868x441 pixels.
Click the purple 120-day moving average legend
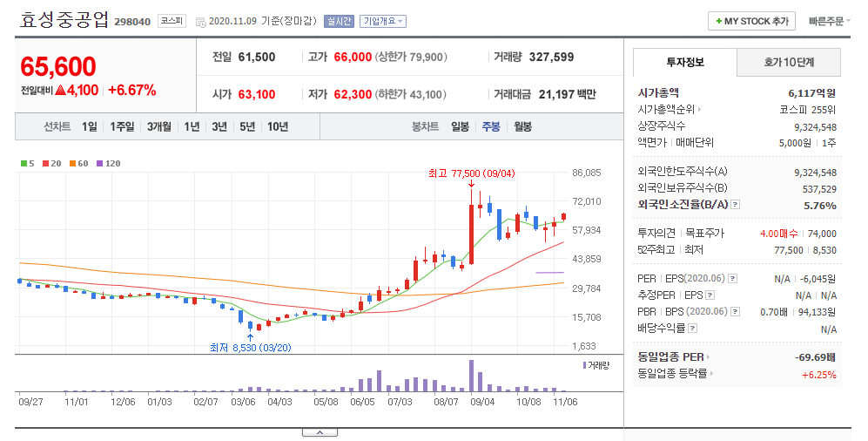[109, 164]
